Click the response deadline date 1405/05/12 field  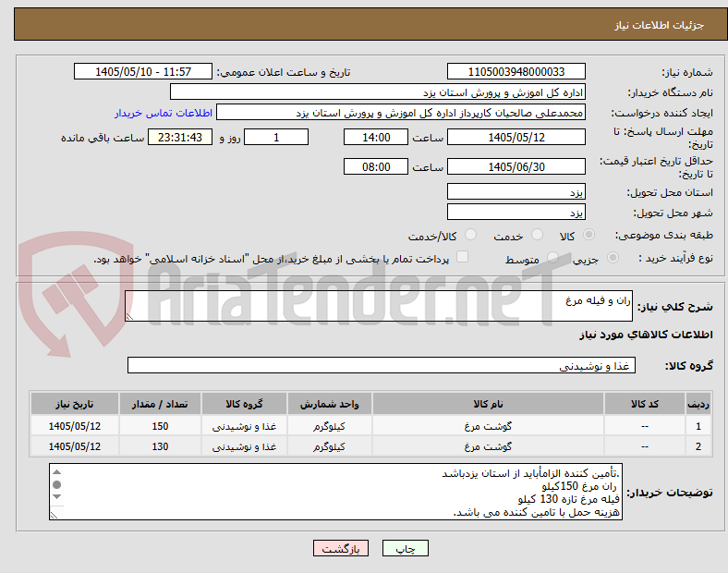[516, 137]
